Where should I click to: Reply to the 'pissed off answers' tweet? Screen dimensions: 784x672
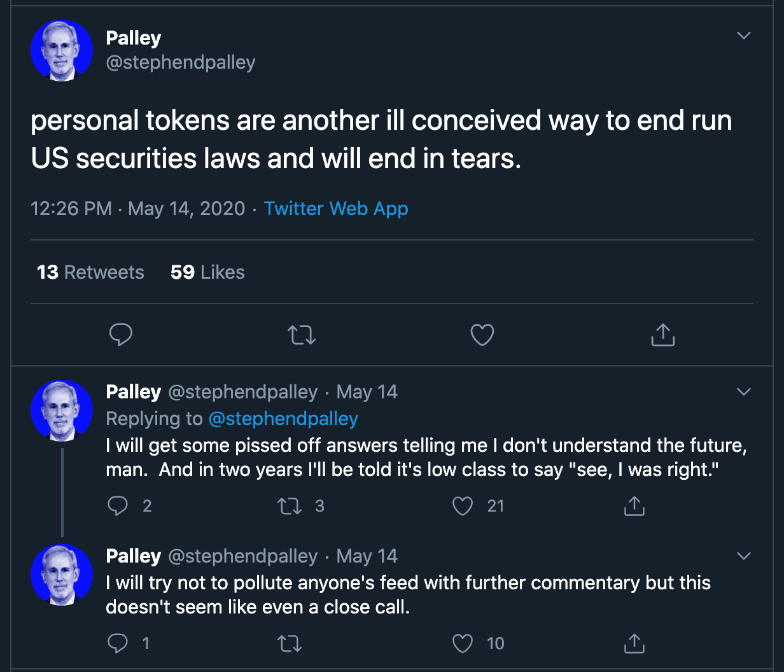click(118, 506)
